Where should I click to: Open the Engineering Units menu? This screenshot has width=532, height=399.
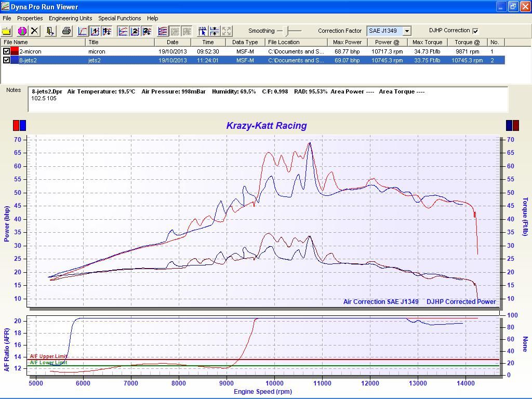(70, 18)
